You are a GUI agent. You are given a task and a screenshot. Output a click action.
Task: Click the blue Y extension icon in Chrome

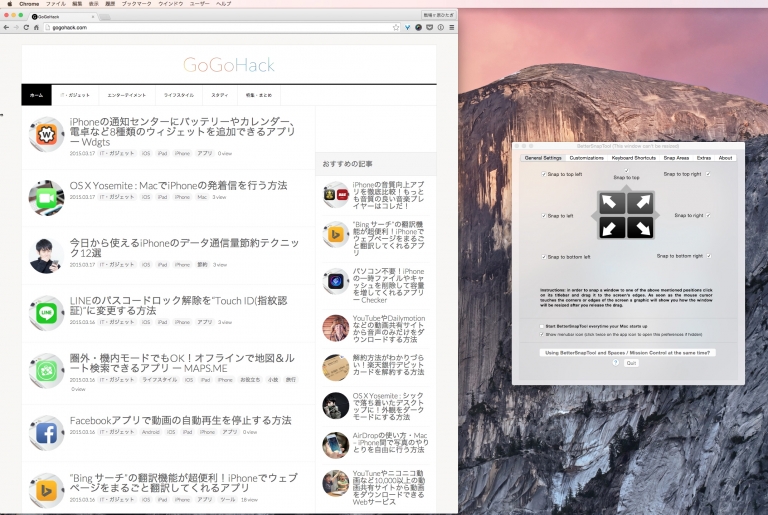(408, 27)
